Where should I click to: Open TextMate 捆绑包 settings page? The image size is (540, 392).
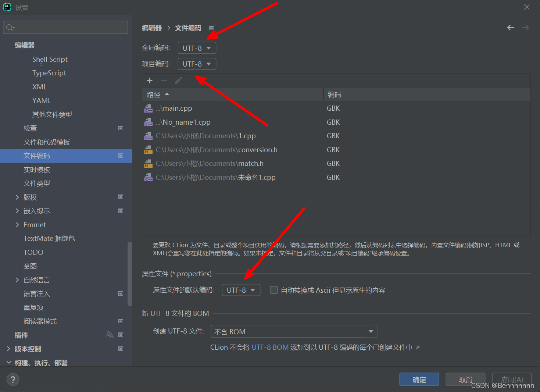(49, 238)
